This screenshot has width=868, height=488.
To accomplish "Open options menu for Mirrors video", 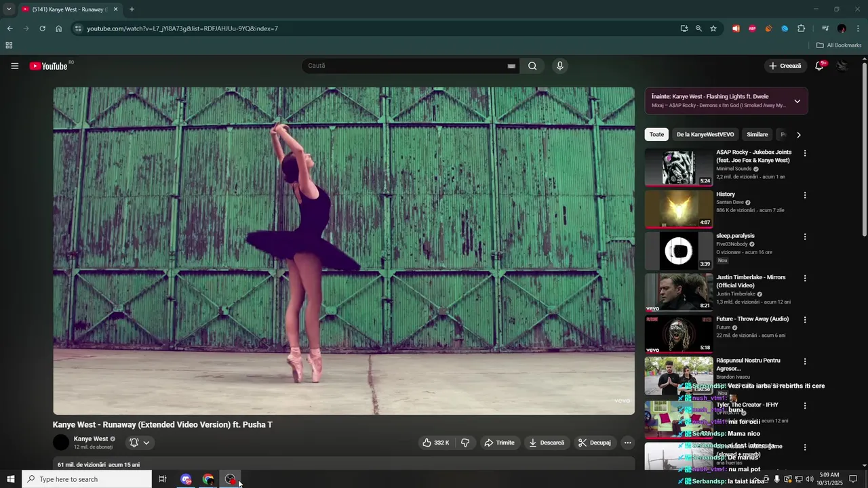I will [805, 278].
